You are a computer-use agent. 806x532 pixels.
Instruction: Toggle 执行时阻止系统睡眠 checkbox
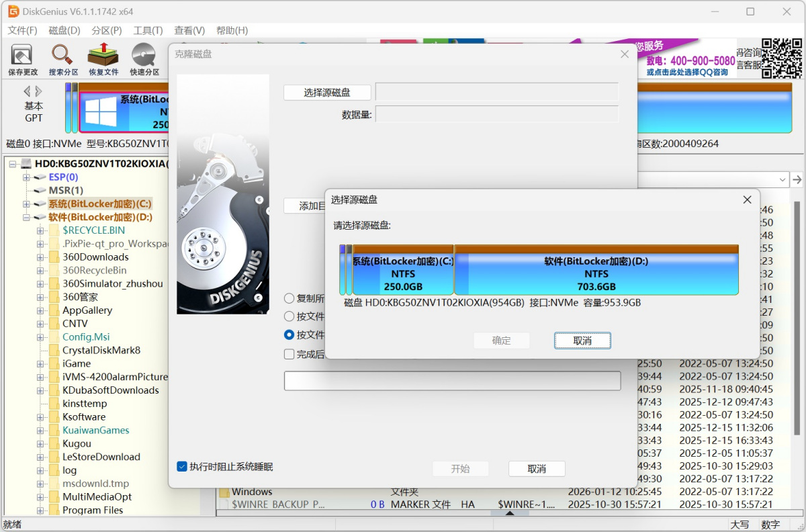[x=182, y=467]
